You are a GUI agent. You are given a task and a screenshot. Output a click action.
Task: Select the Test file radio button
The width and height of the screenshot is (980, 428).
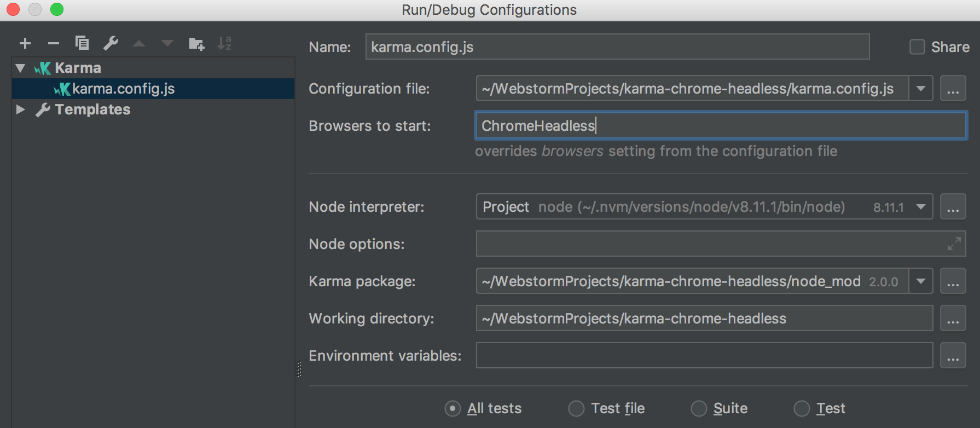click(576, 408)
